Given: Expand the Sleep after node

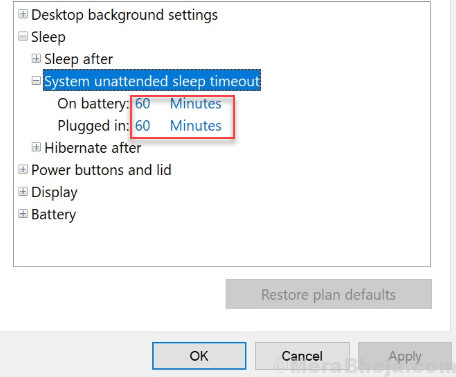Looking at the screenshot, I should click(36, 59).
